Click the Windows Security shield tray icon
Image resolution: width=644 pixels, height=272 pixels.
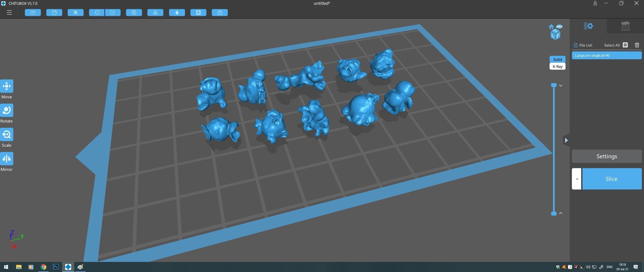tap(558, 267)
